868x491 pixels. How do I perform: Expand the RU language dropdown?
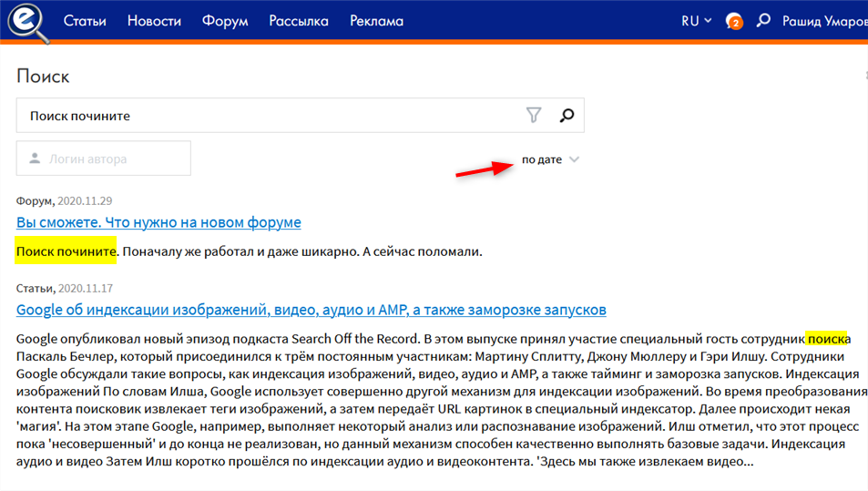(696, 21)
